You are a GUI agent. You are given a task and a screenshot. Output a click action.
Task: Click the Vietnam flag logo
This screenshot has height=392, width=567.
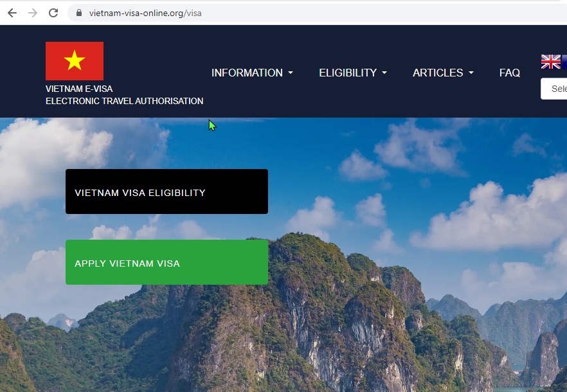coord(75,61)
